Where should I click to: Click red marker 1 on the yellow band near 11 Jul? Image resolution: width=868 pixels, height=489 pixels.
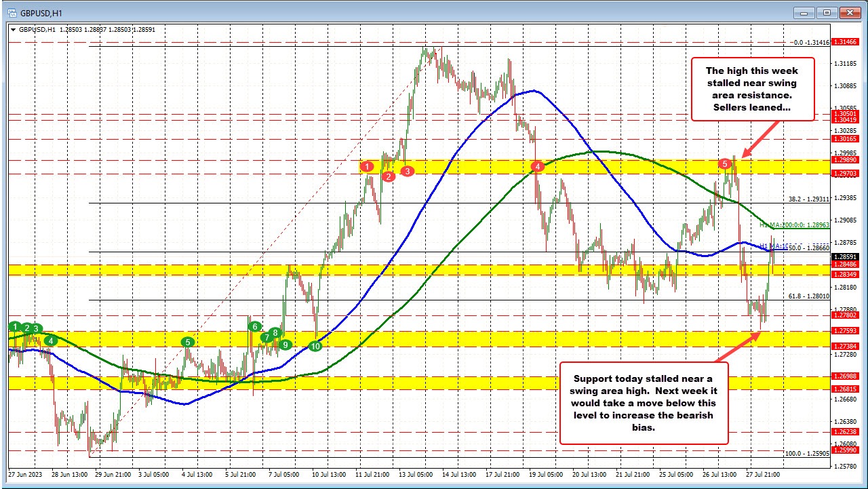368,166
